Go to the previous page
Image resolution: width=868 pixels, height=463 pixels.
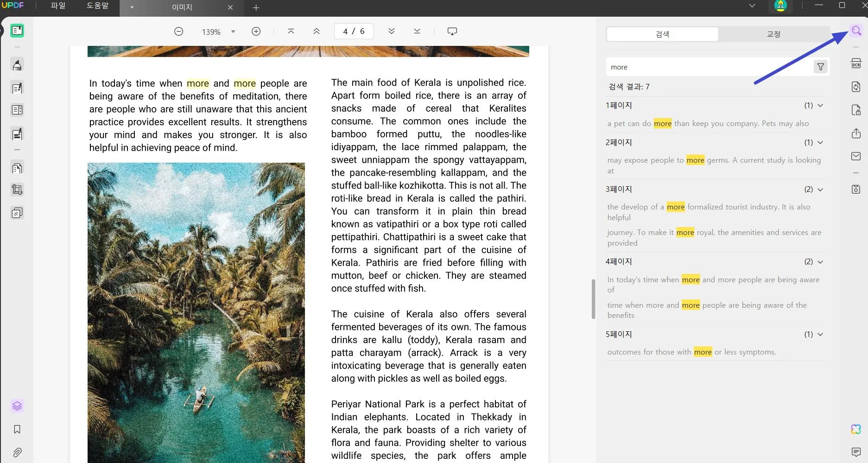[317, 31]
